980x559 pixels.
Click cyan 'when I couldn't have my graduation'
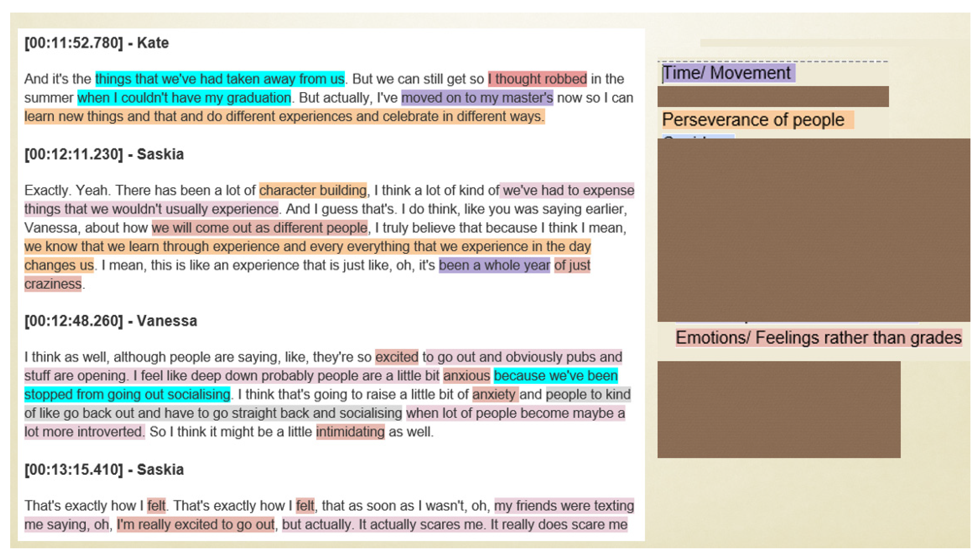coord(184,97)
